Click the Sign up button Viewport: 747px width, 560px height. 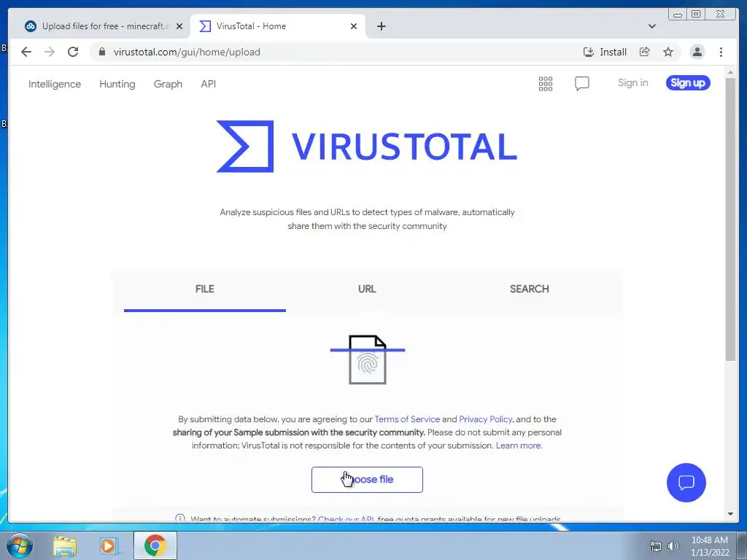pos(688,83)
